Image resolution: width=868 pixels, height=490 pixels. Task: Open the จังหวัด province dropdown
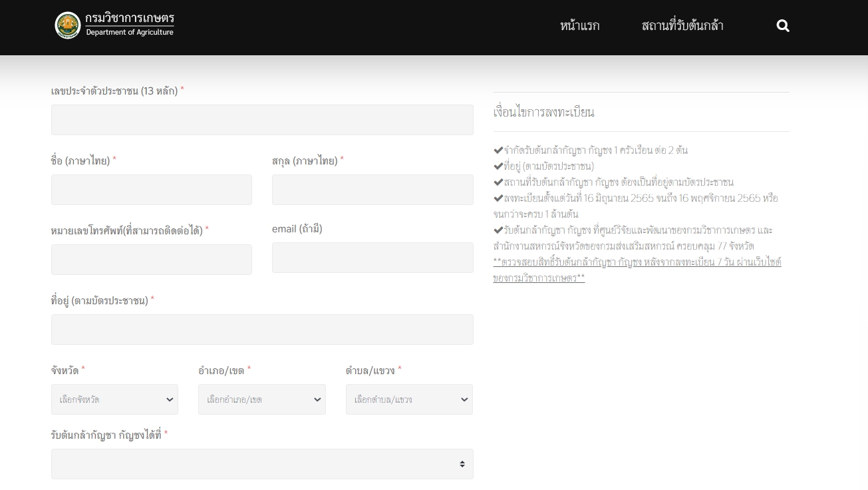(114, 399)
